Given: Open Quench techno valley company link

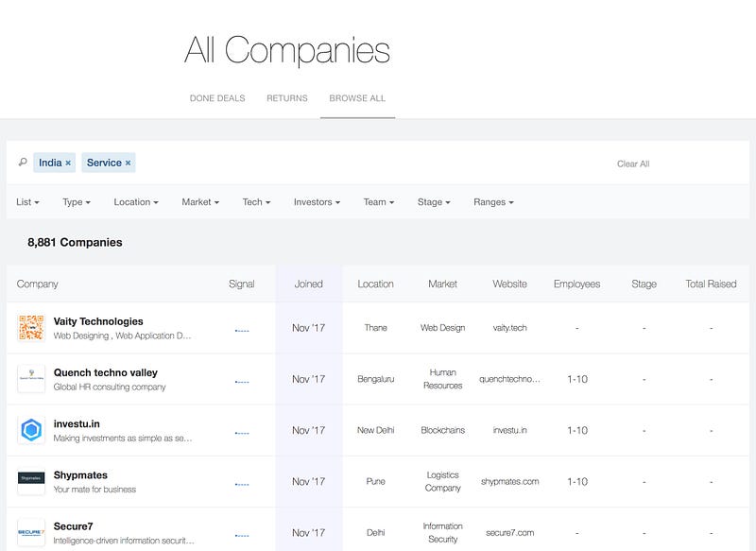Looking at the screenshot, I should 106,372.
